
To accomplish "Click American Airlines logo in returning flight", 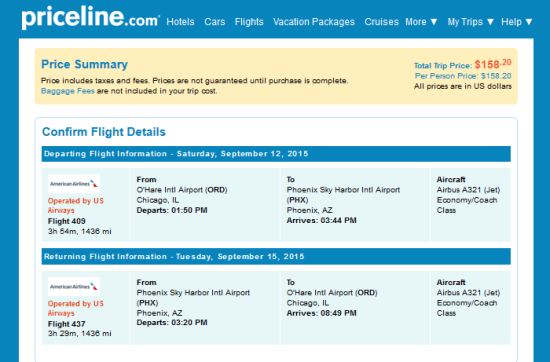I will (x=74, y=287).
